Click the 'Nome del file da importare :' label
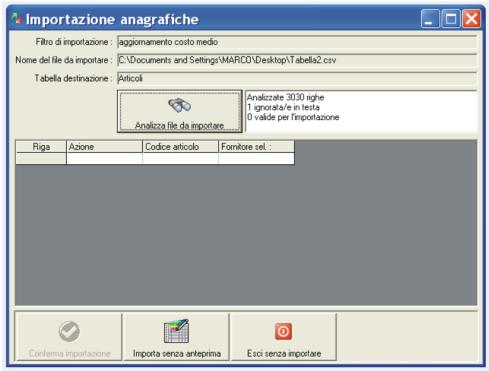Screen dimensions: 489x371 tap(63, 60)
